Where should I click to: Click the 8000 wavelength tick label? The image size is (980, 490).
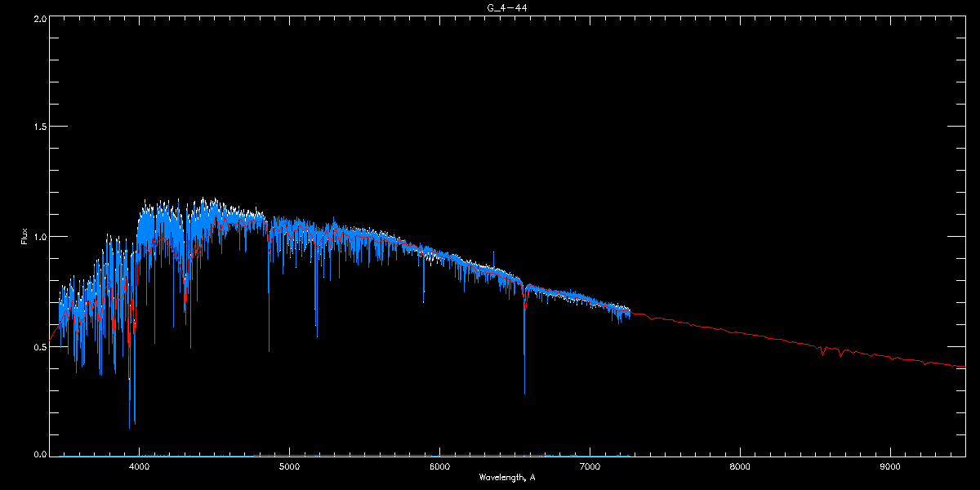pos(740,466)
